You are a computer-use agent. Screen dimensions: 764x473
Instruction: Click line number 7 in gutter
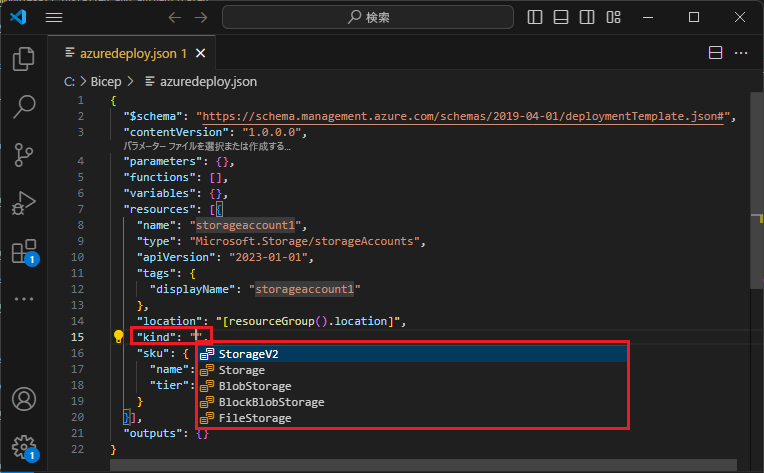80,209
